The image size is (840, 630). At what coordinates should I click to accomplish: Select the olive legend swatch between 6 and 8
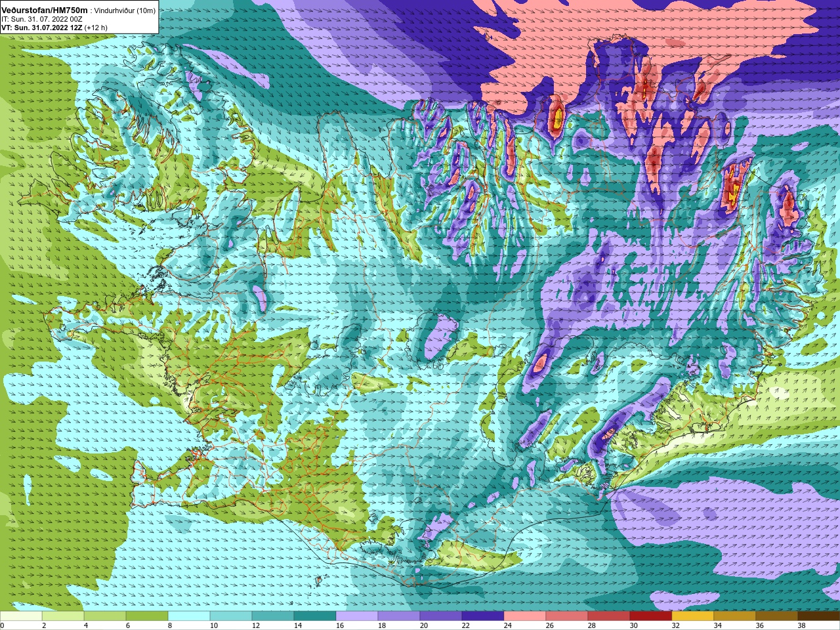tap(147, 616)
